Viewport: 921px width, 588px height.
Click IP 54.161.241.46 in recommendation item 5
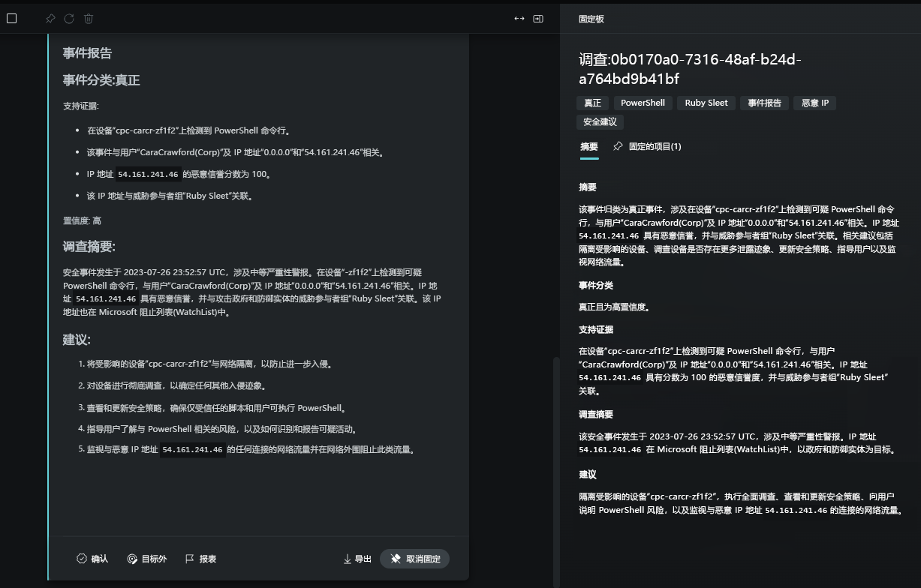tap(193, 450)
